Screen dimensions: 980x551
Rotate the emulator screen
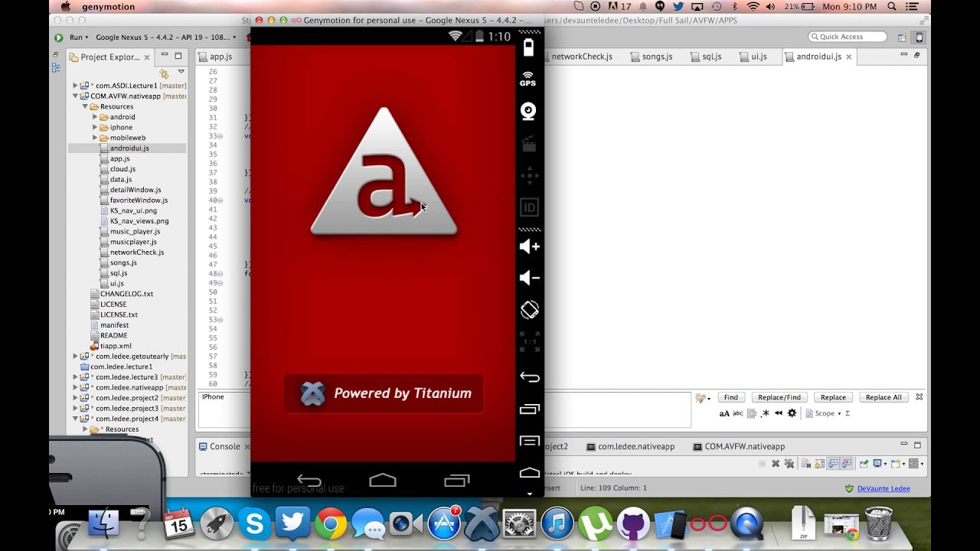[x=529, y=310]
